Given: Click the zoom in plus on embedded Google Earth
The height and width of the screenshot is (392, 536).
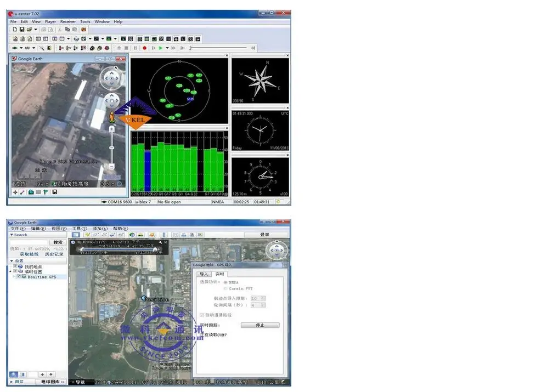Looking at the screenshot, I should tap(111, 129).
